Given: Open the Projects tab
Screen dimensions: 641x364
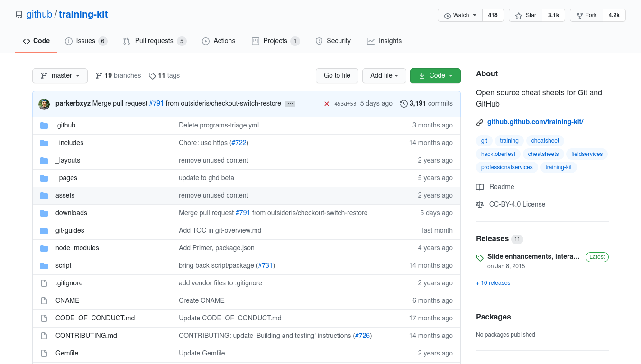Looking at the screenshot, I should [275, 41].
